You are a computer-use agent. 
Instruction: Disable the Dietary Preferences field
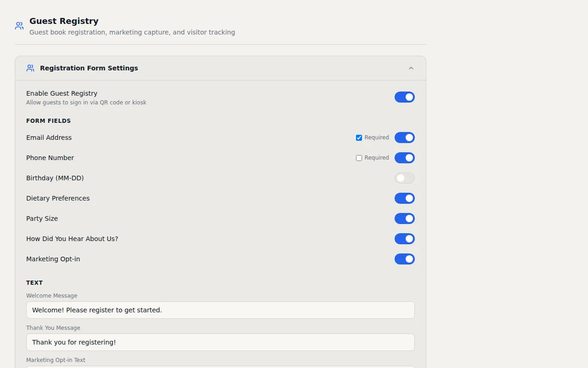(404, 198)
